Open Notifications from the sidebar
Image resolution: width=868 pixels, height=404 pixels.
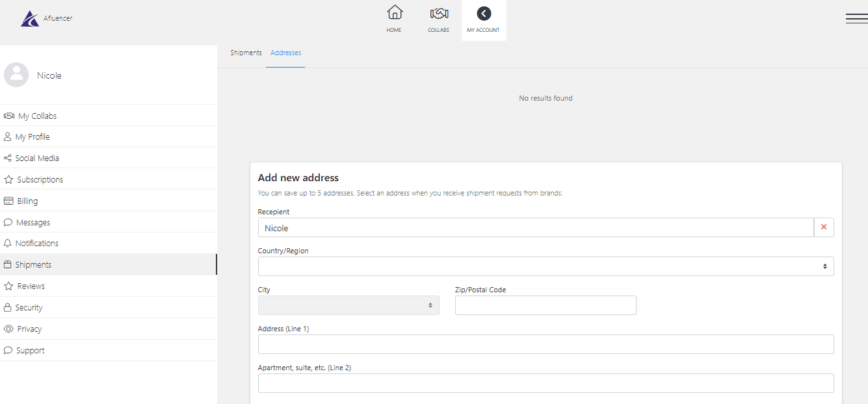click(x=36, y=243)
